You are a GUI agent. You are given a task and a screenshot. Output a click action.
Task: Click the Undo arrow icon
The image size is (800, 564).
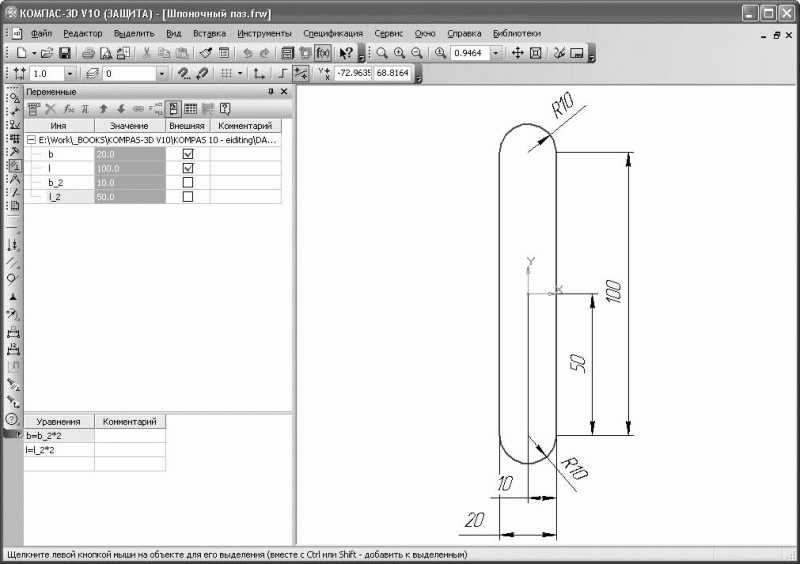[247, 53]
